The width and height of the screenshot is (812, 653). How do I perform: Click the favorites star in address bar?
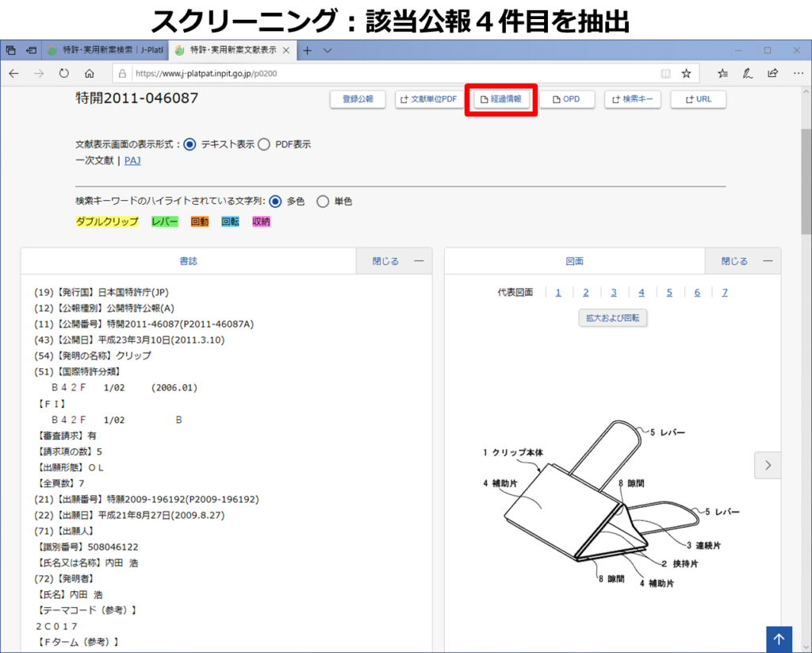[x=686, y=73]
